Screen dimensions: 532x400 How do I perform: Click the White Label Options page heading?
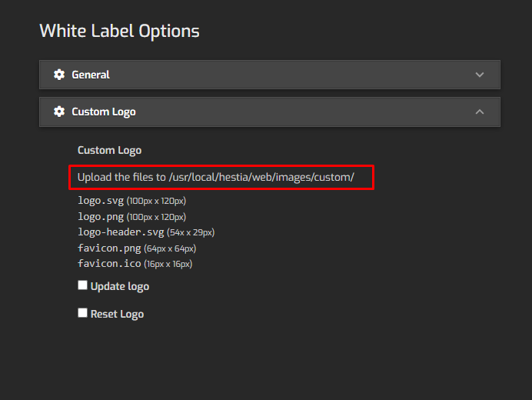click(x=119, y=32)
